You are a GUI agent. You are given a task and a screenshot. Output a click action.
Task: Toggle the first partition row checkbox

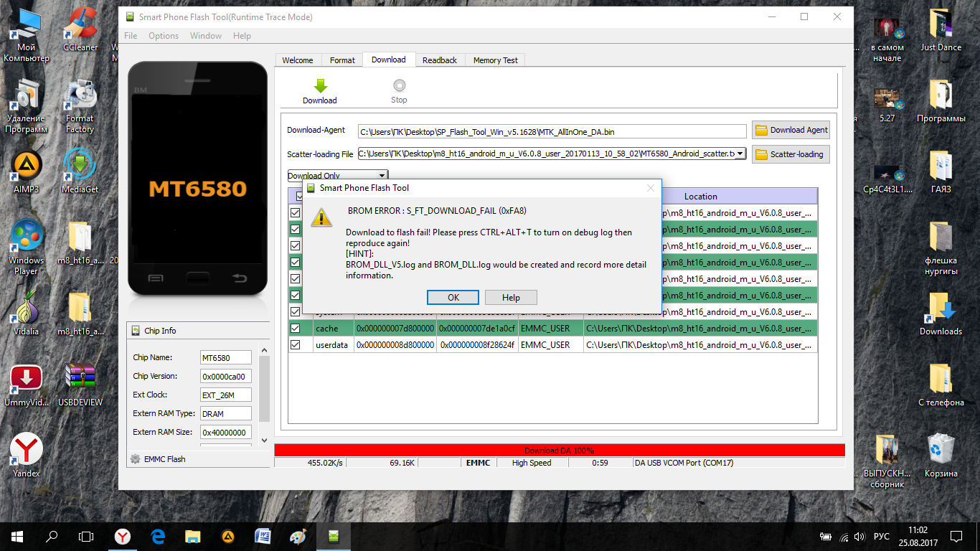[295, 213]
